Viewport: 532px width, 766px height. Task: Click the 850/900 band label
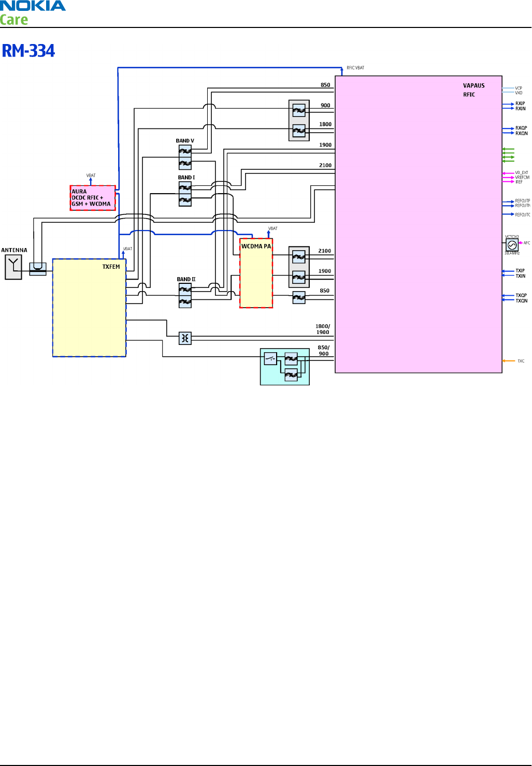[324, 351]
